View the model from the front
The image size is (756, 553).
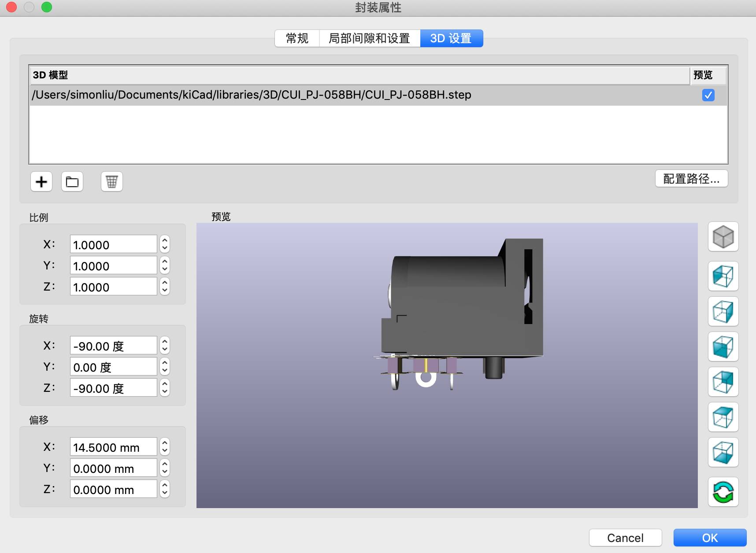723,347
